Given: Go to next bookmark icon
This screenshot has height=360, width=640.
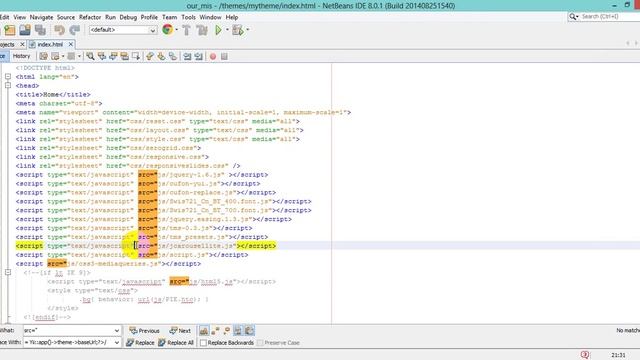Looking at the screenshot, I should (161, 56).
